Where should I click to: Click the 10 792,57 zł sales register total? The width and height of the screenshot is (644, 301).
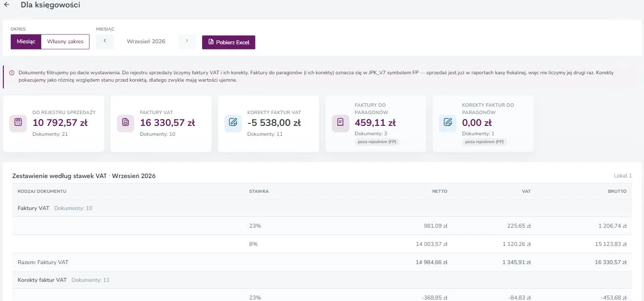pyautogui.click(x=60, y=123)
